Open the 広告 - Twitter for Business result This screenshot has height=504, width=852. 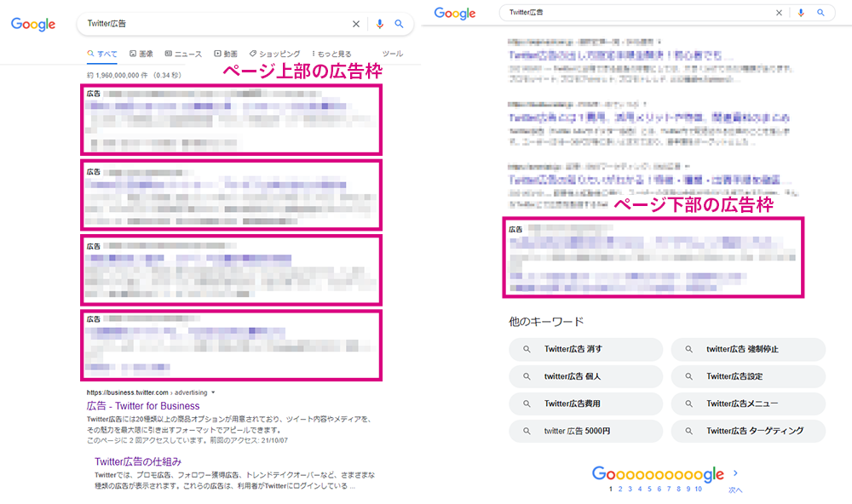click(x=143, y=406)
